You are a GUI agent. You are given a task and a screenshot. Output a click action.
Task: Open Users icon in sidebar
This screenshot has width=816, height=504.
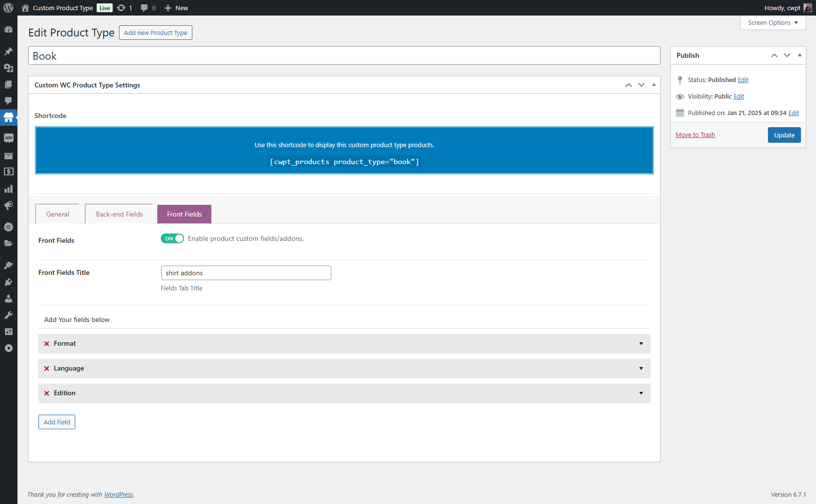(9, 299)
